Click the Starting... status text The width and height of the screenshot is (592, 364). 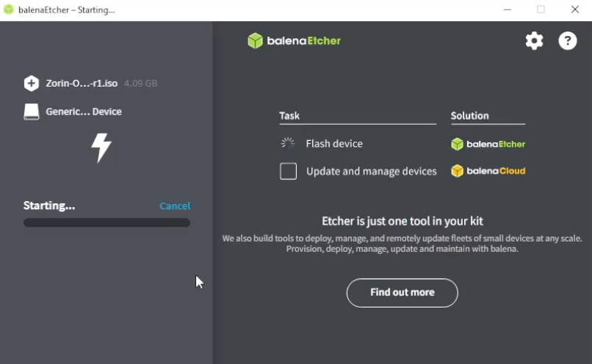[x=49, y=205]
